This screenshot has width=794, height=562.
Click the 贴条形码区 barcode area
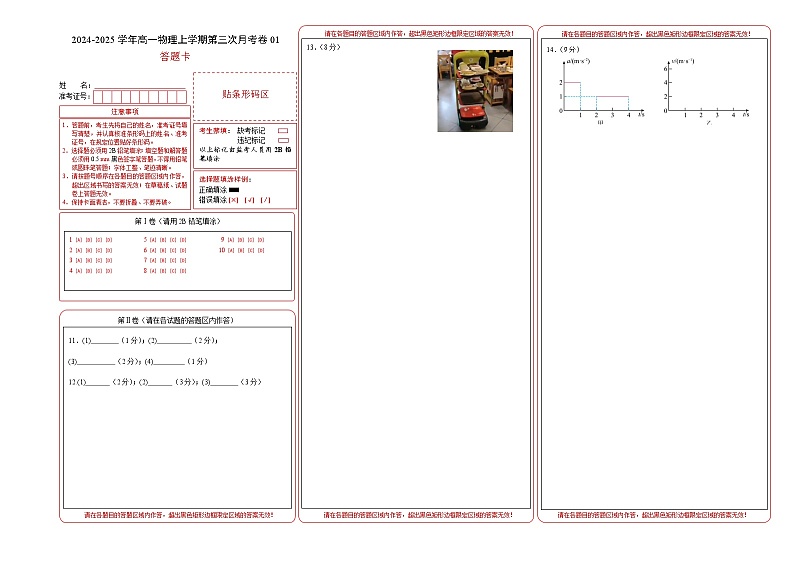[x=245, y=95]
